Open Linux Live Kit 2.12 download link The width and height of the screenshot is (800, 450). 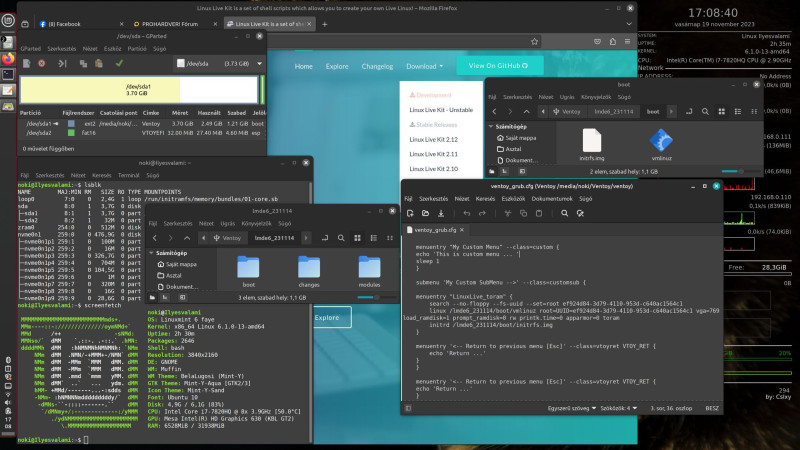point(434,139)
